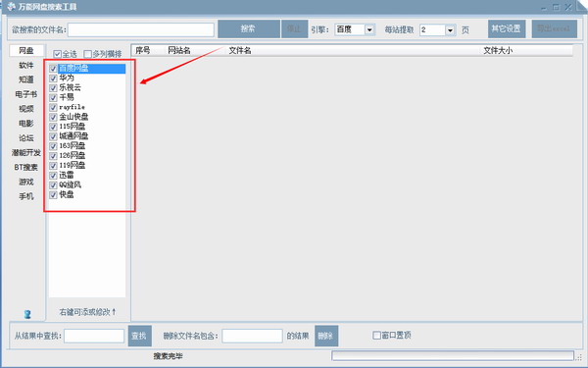The height and width of the screenshot is (368, 588).
Task: Click the 查找 find button
Action: (x=139, y=336)
